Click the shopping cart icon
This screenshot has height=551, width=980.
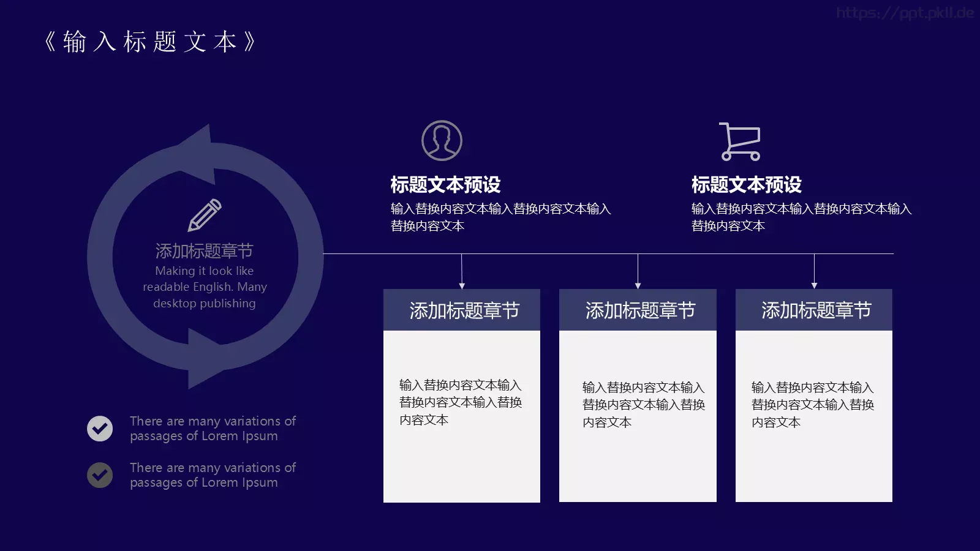(741, 141)
